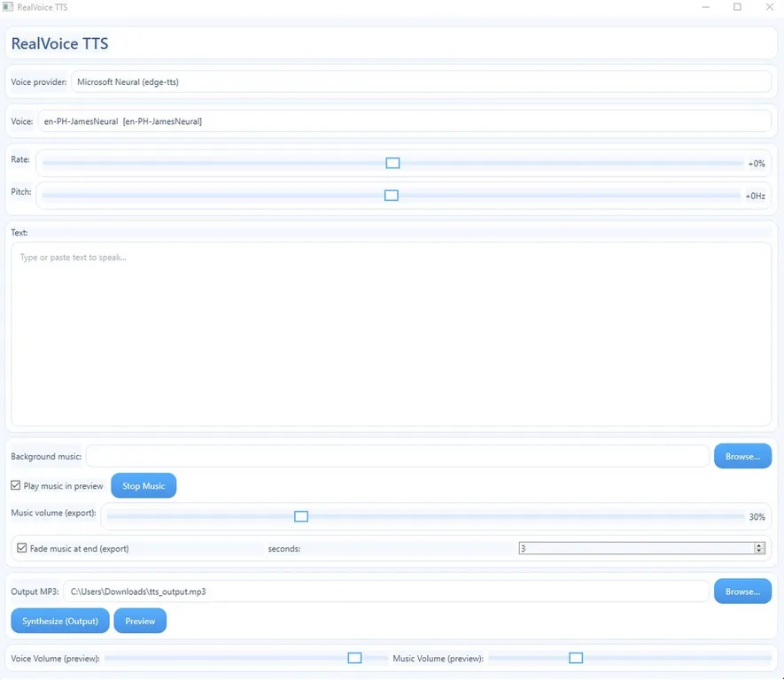Screen dimensions: 784x680
Task: Open the Voice provider dropdown
Action: (421, 82)
